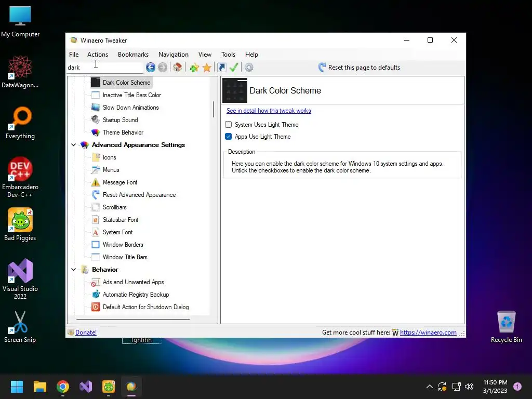Click the Message Font warning icon
This screenshot has height=399, width=532.
pyautogui.click(x=96, y=182)
